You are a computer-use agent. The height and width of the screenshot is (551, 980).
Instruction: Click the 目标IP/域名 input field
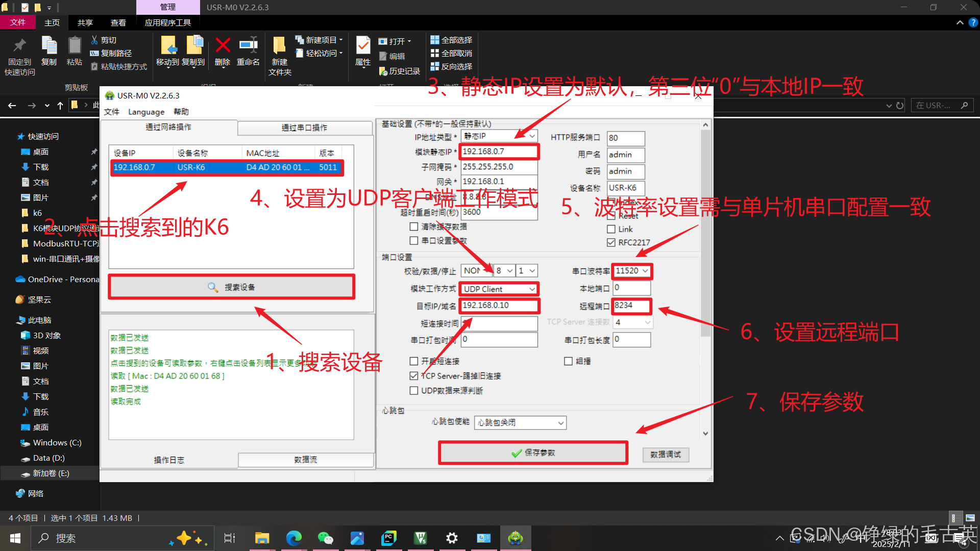499,306
